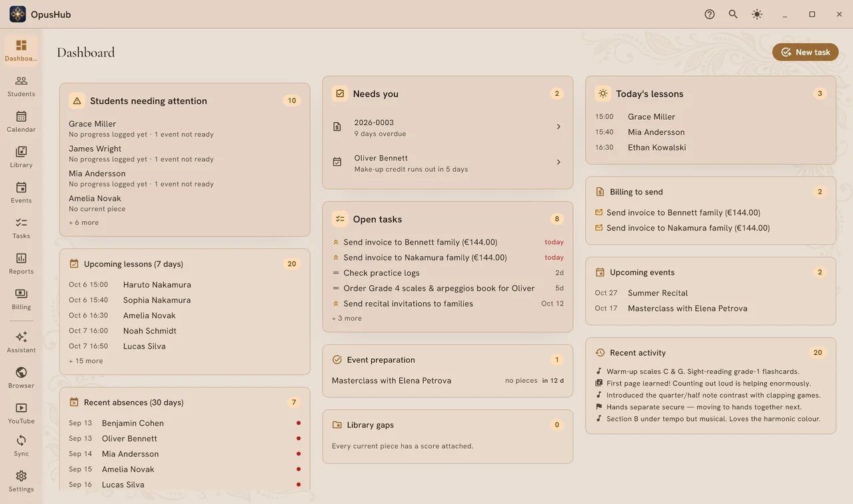Select Noah Schmidt's Oct 7 16:00 lesson

[x=185, y=331]
